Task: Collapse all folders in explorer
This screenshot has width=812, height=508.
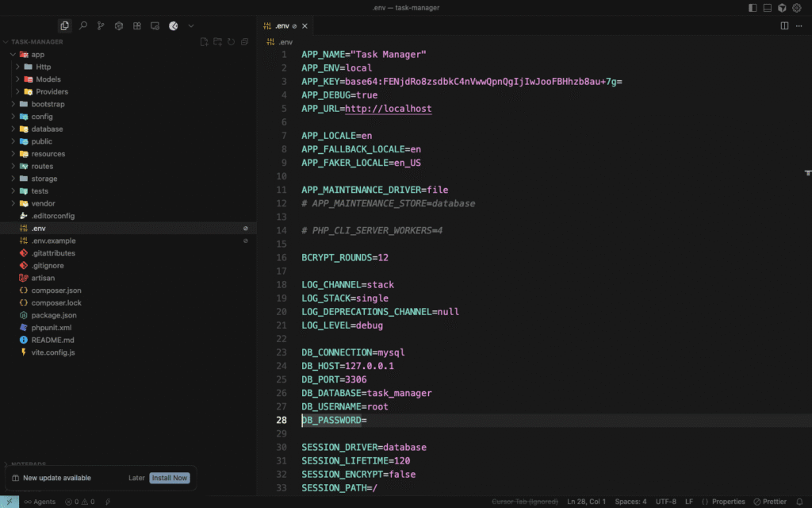Action: (244, 42)
